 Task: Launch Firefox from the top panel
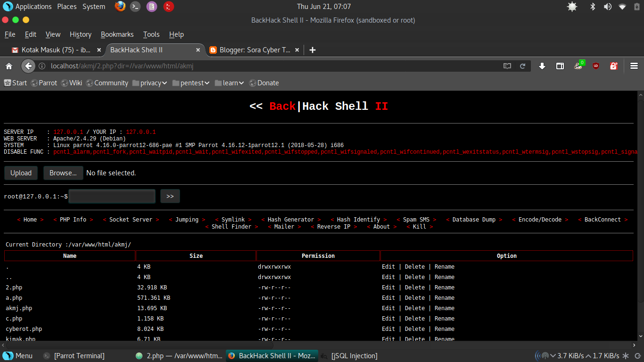tap(120, 7)
